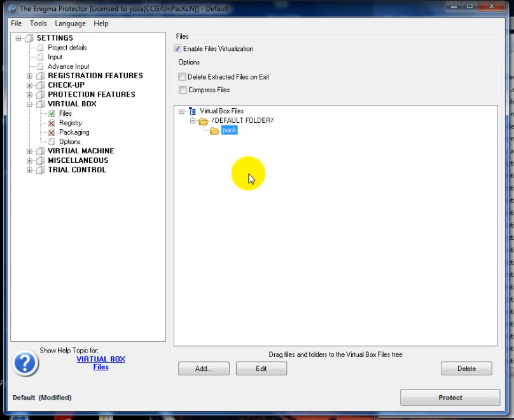Click the page icon beside Input
514x420 pixels.
coord(40,57)
